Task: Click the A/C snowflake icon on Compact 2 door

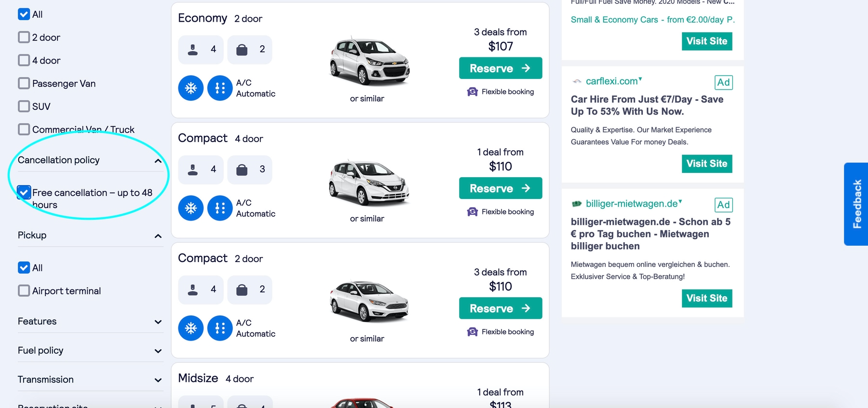Action: tap(191, 328)
